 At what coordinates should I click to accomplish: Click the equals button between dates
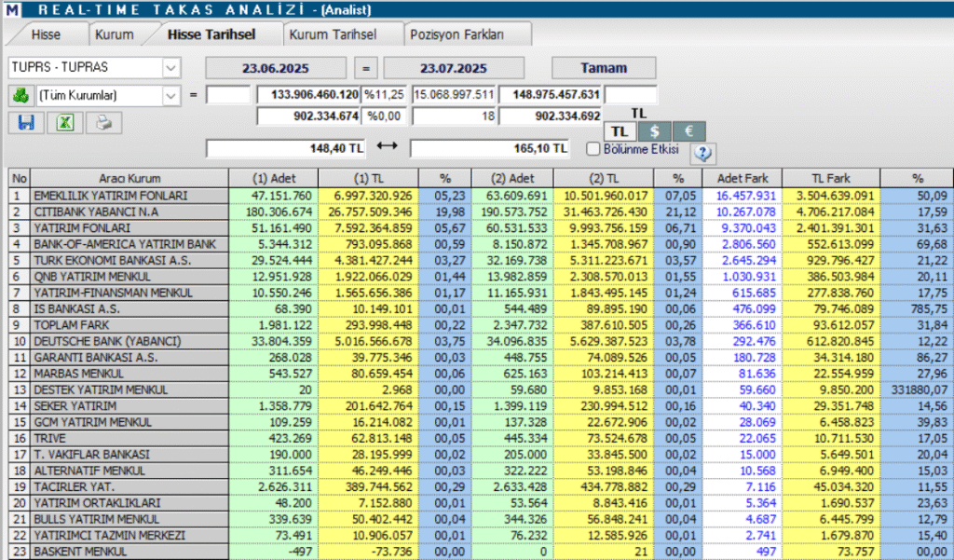(365, 68)
